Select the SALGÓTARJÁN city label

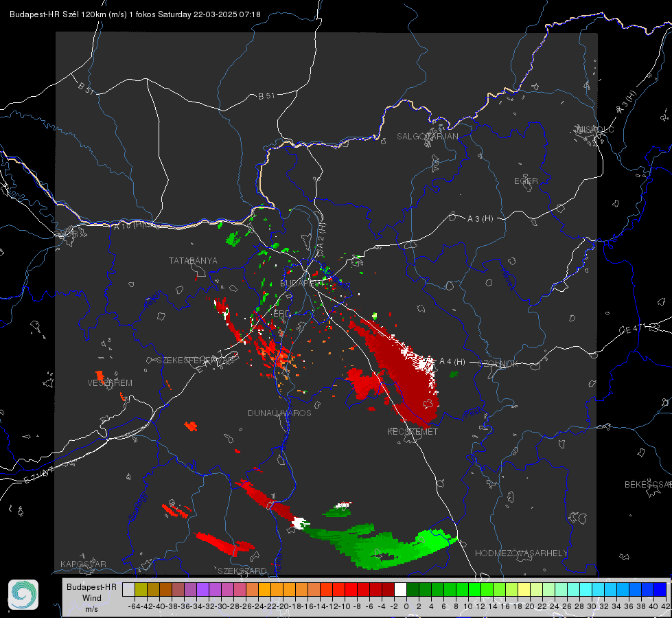pos(427,137)
